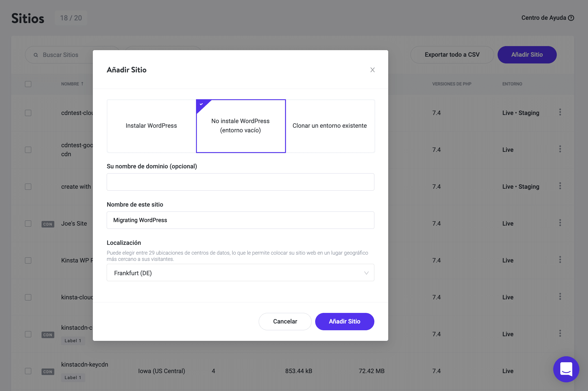Tick the checkbox beside Joe's Site
The height and width of the screenshot is (391, 588).
[28, 223]
